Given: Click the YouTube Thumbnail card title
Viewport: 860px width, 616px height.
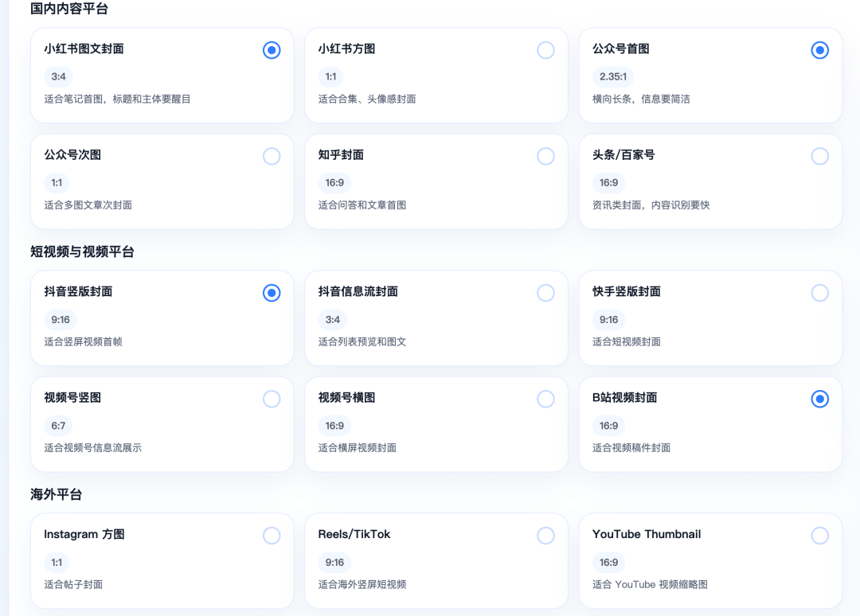Looking at the screenshot, I should [x=647, y=534].
